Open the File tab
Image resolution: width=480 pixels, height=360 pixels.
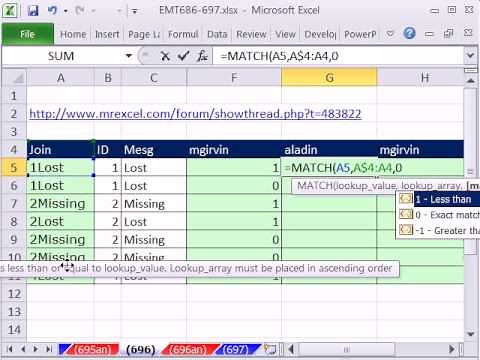point(28,34)
